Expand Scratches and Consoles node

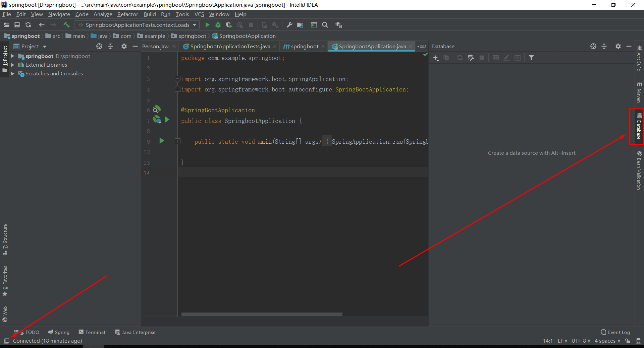coord(12,73)
